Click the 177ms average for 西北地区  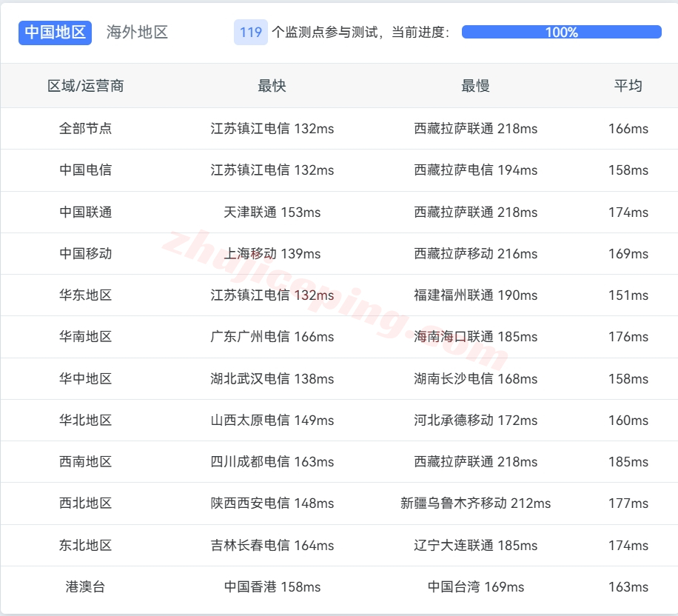click(628, 503)
